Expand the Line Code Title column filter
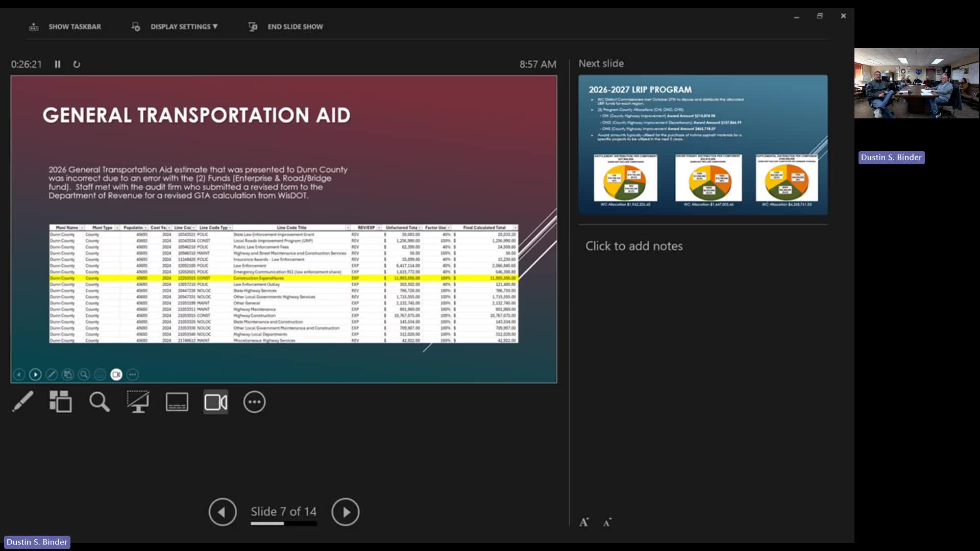This screenshot has height=551, width=980. click(349, 228)
